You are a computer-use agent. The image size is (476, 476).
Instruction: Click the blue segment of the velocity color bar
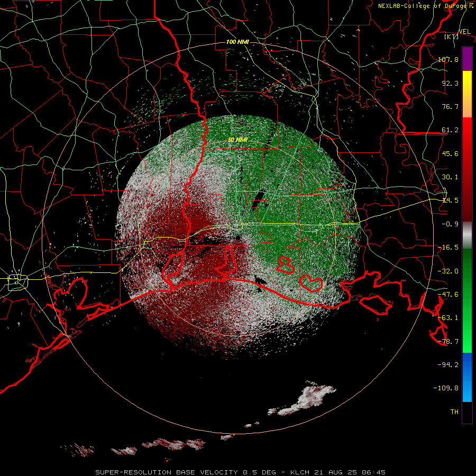pyautogui.click(x=467, y=377)
